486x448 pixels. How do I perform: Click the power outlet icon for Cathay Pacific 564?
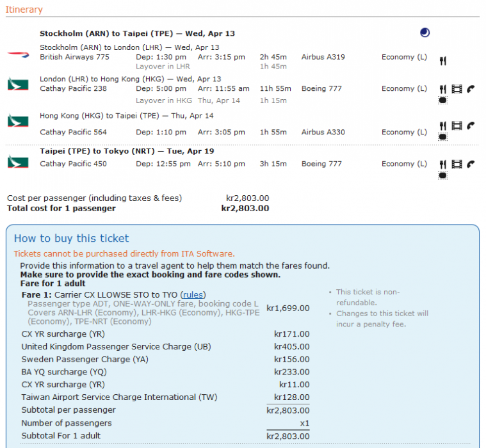[442, 137]
